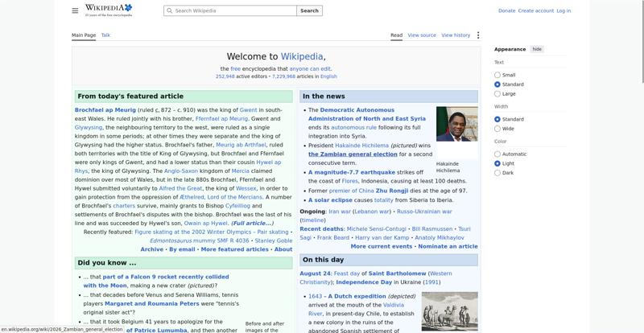Open More current events
This screenshot has width=644, height=333.
(381, 246)
